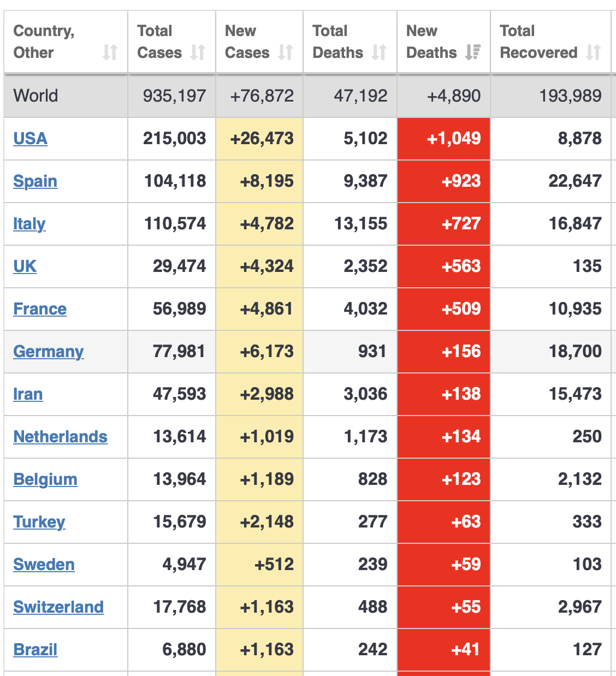Open the Switzerland link
This screenshot has height=676, width=616.
(x=58, y=607)
